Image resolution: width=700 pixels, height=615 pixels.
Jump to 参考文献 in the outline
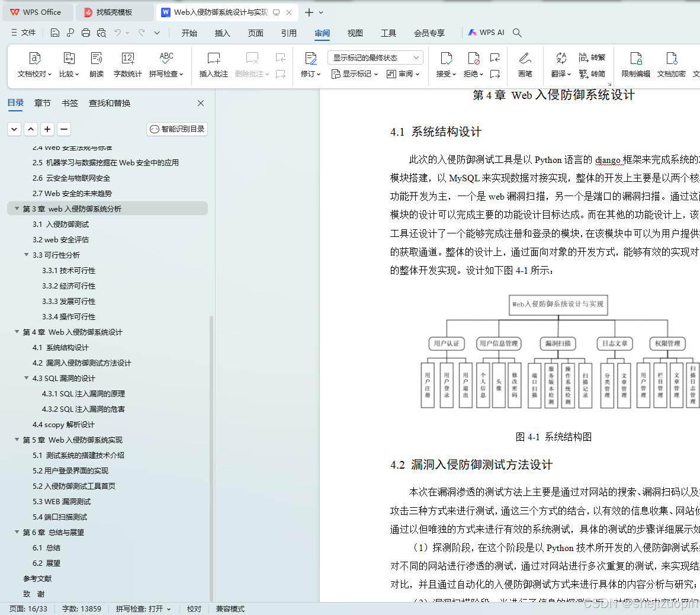pyautogui.click(x=37, y=578)
